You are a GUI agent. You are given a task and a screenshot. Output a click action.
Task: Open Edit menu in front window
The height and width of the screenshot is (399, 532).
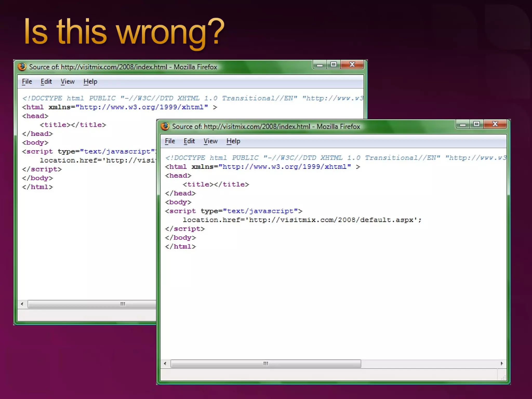point(189,141)
